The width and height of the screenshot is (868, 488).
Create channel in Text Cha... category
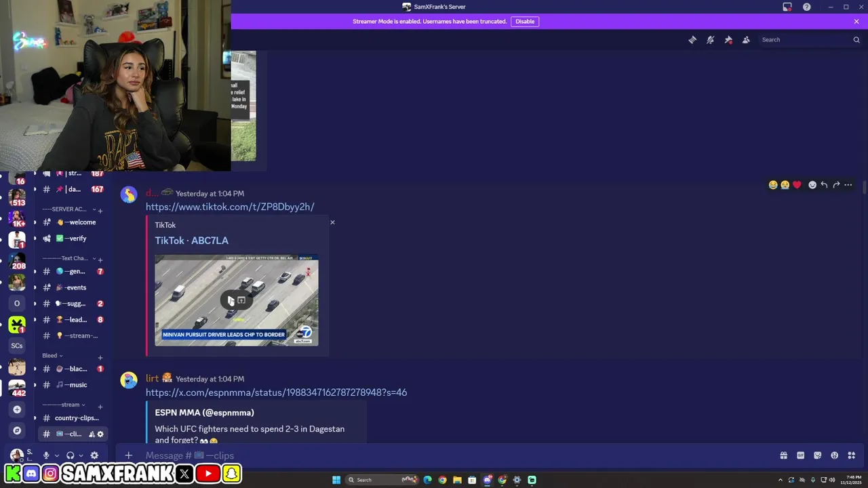point(100,260)
